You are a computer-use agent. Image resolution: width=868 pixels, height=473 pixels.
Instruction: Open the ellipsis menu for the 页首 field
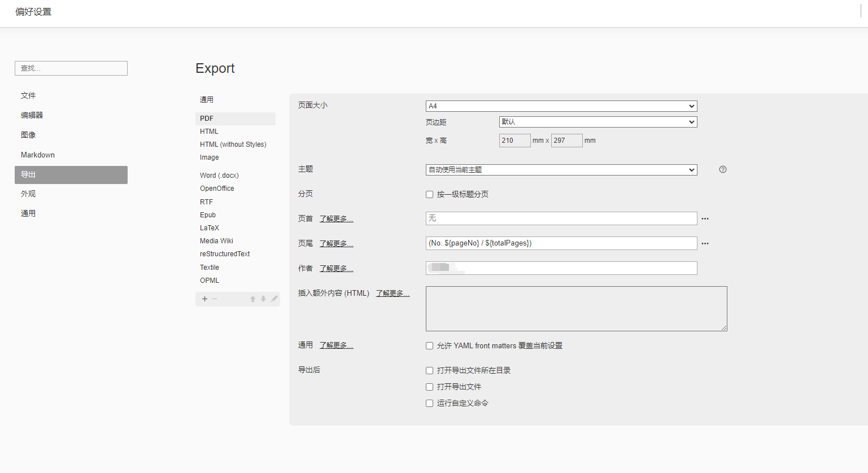pyautogui.click(x=705, y=218)
